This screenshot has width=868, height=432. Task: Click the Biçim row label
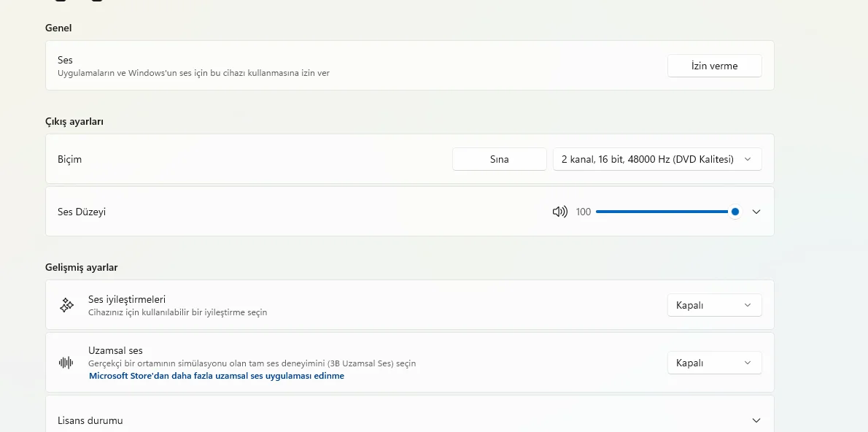[70, 159]
